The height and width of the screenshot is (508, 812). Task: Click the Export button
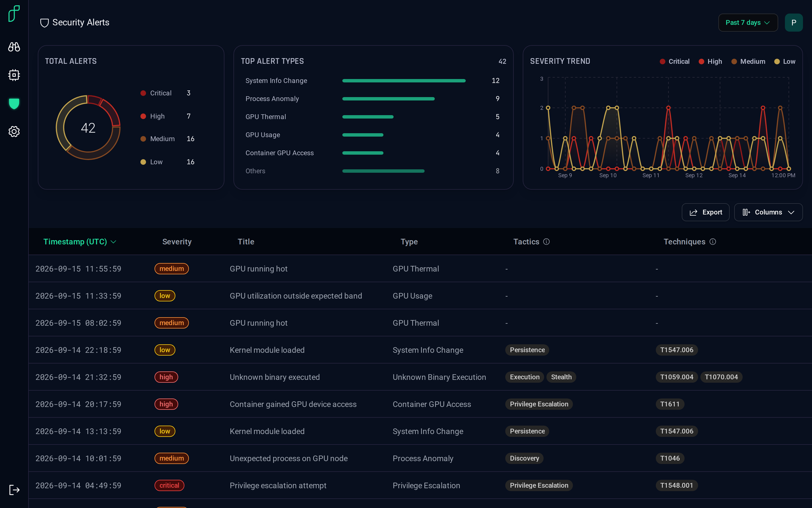tap(705, 212)
